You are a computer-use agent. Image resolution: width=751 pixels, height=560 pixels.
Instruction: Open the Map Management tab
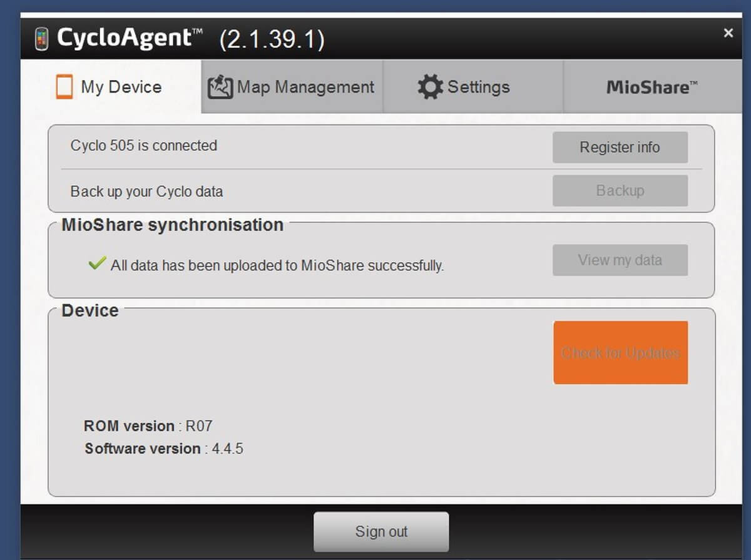(292, 87)
